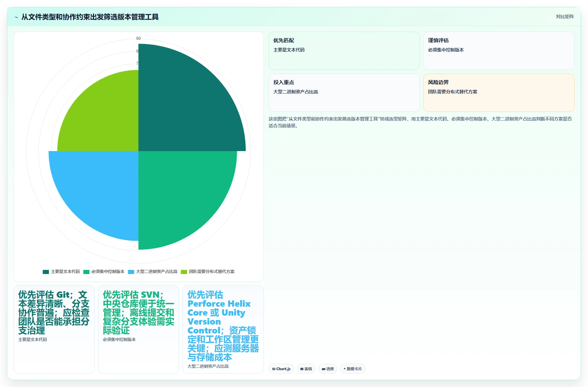
Task: Click 主要是文本代码 text in 优先匹配 card
Action: pyautogui.click(x=289, y=50)
